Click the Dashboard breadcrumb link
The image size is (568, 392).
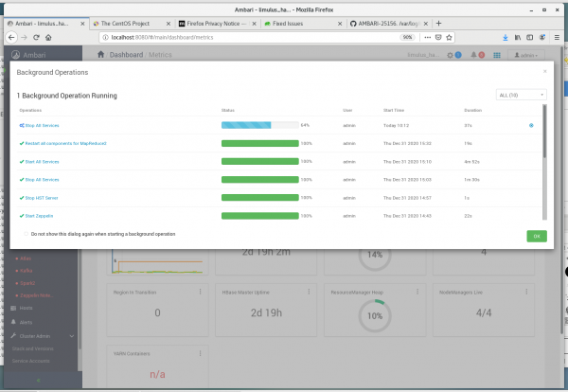(x=126, y=55)
